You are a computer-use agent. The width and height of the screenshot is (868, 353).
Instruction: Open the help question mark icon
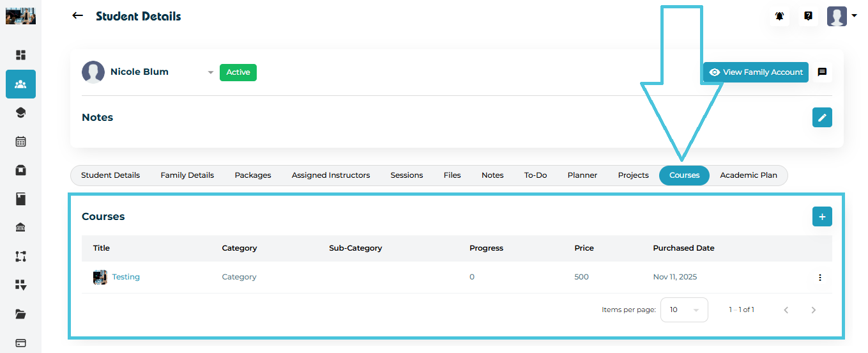[808, 17]
